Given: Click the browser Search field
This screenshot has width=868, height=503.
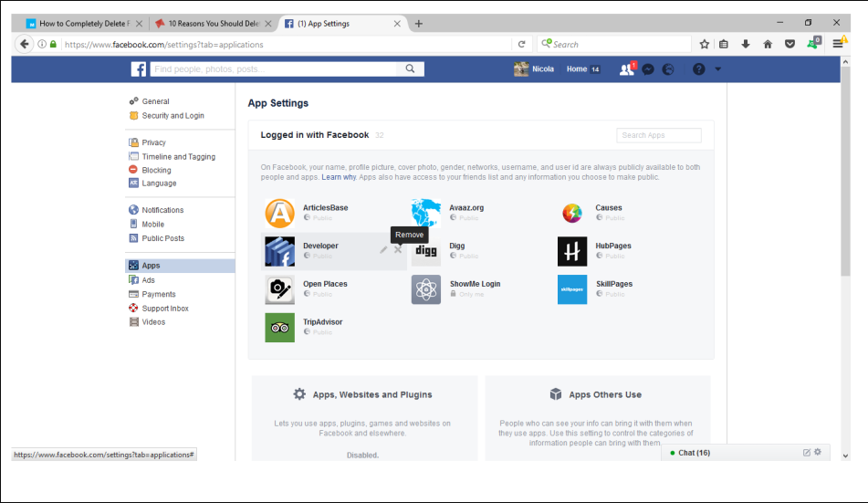Looking at the screenshot, I should point(614,45).
